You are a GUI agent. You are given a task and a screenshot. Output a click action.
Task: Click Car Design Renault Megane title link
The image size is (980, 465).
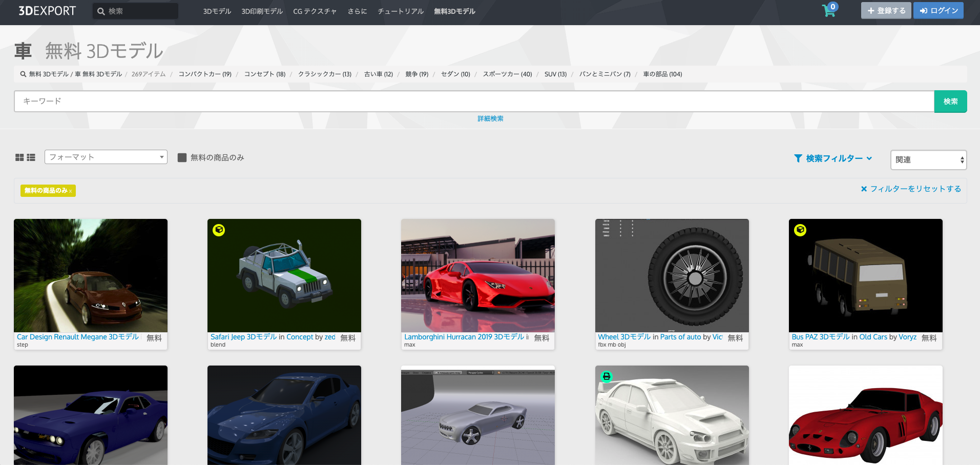point(78,337)
